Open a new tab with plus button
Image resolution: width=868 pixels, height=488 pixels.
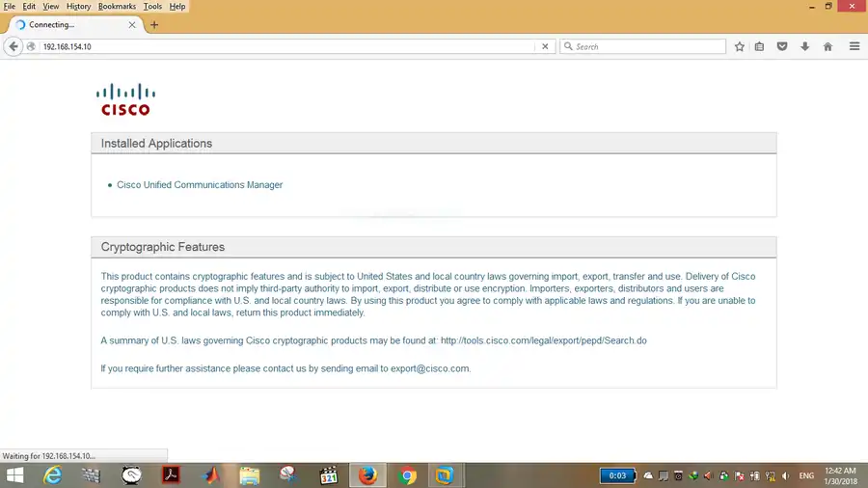pyautogui.click(x=154, y=24)
